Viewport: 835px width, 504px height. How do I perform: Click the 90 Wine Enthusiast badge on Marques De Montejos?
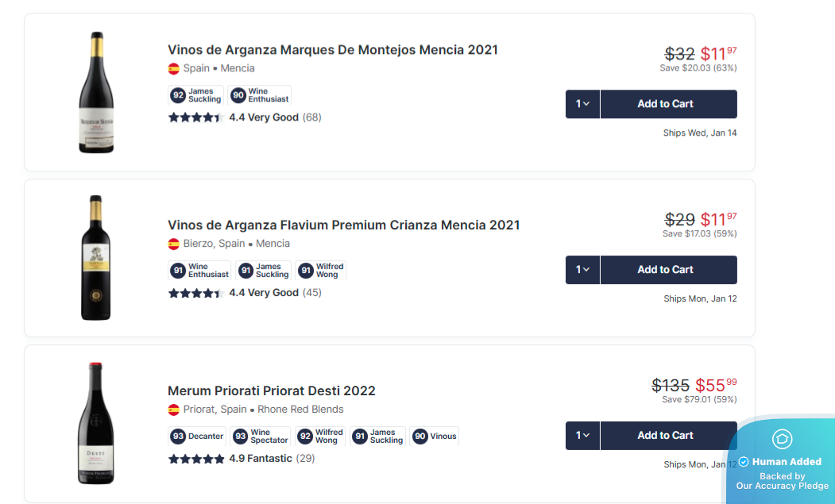tap(260, 95)
